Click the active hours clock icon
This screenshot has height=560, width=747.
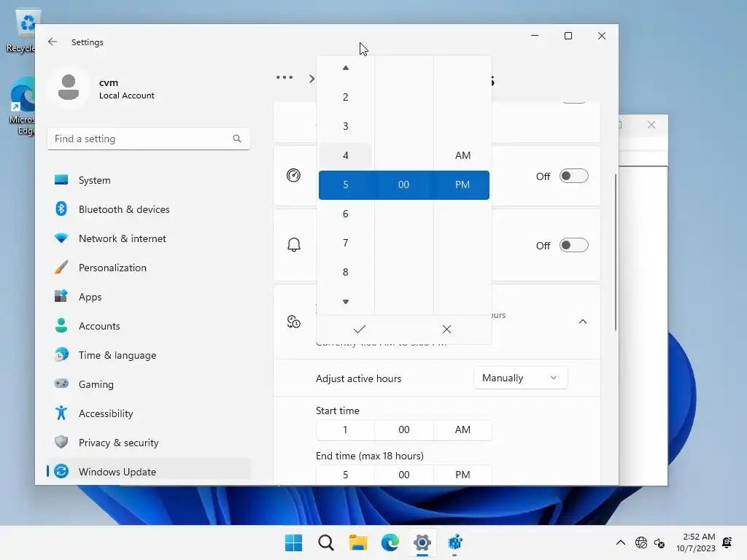tap(293, 322)
